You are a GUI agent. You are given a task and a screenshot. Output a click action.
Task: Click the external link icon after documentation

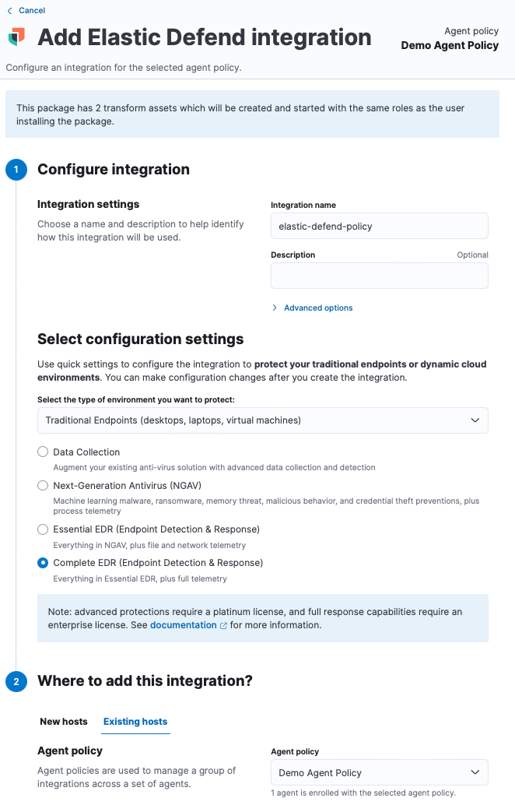click(x=224, y=625)
